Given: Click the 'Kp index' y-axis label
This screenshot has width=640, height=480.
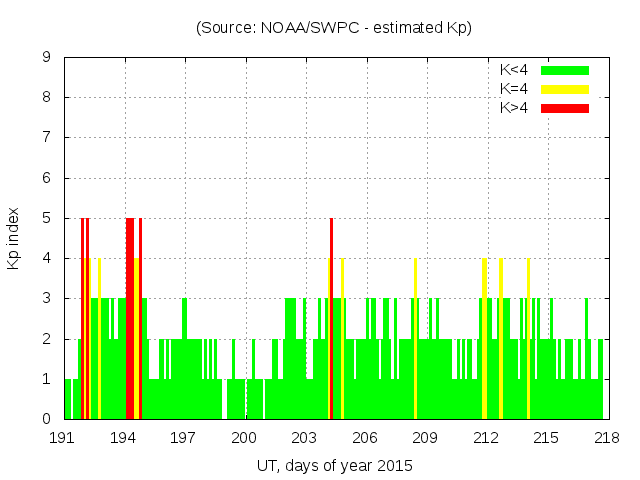Looking at the screenshot, I should pos(14,238).
